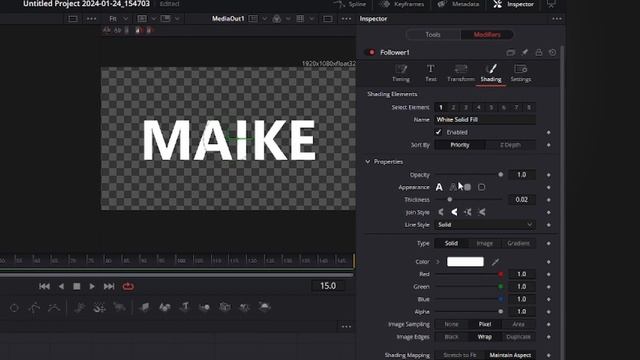Image resolution: width=640 pixels, height=360 pixels.
Task: Add a Spot Light node from toolbar
Action: click(x=244, y=307)
